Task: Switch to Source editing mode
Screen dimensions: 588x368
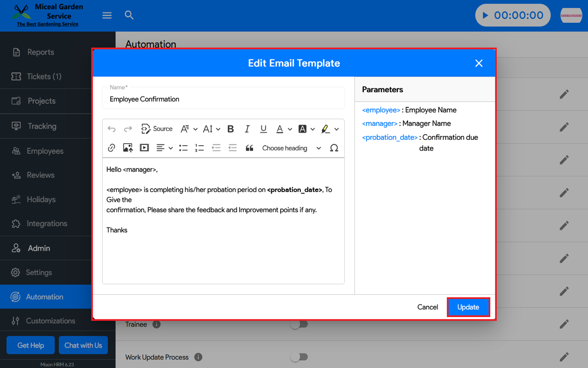Action: (157, 129)
